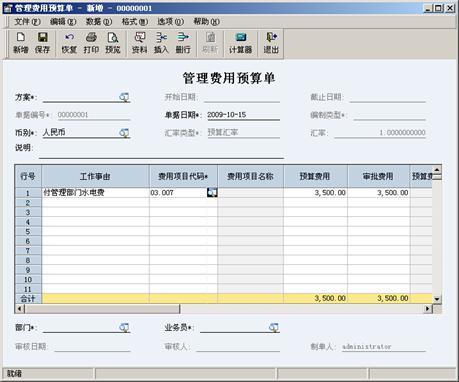Click the horizontal scroll left arrow
459x382 pixels.
20,309
